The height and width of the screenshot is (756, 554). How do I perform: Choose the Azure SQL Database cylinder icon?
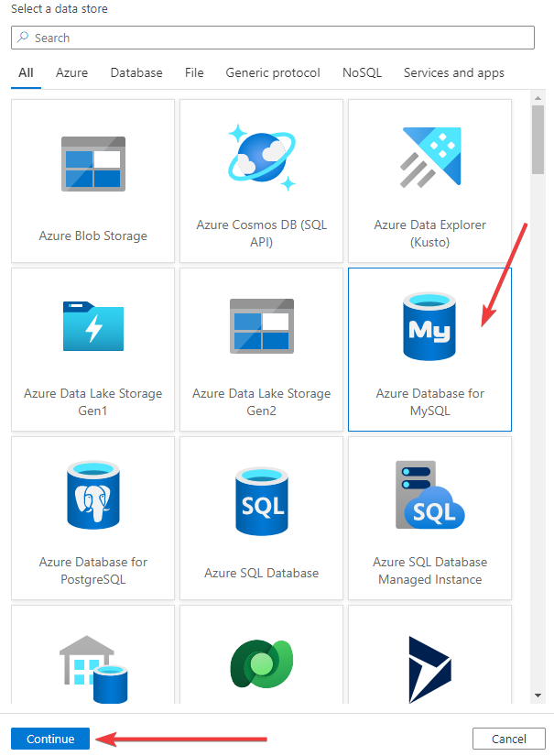pos(262,501)
